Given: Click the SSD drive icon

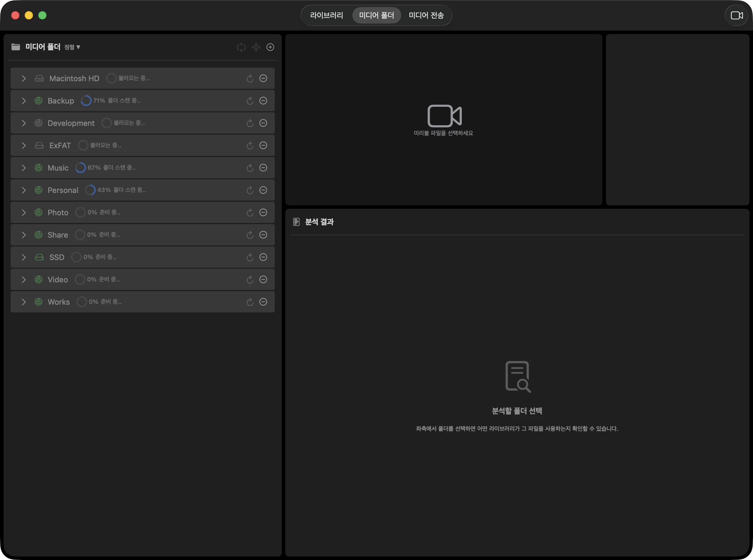Looking at the screenshot, I should point(39,257).
